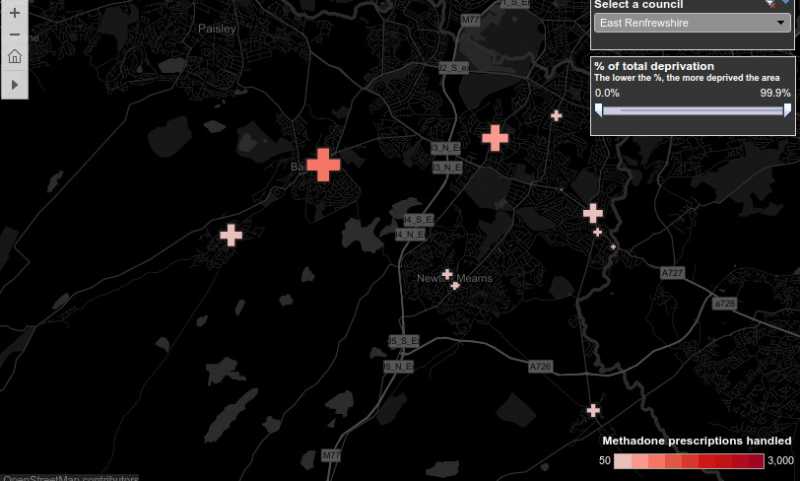Click upper small cross at Newton Mearns
Image resolution: width=800 pixels, height=481 pixels.
coord(447,274)
